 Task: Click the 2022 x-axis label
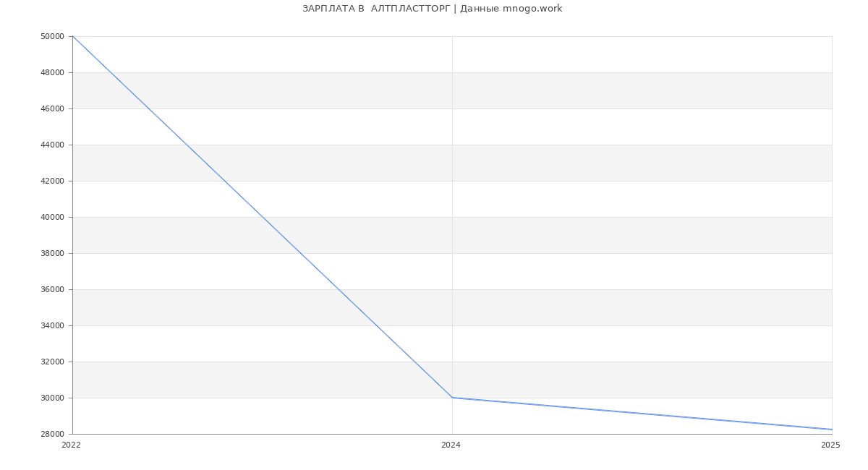pos(72,445)
